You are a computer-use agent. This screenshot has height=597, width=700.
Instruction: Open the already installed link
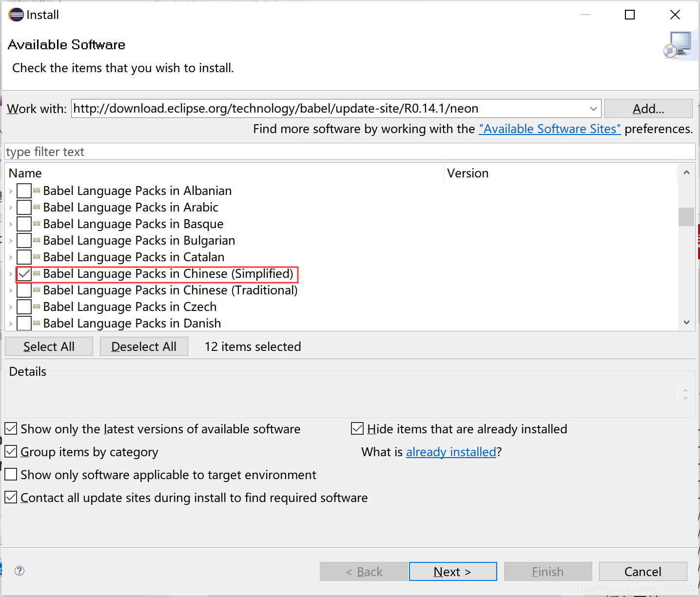click(451, 452)
